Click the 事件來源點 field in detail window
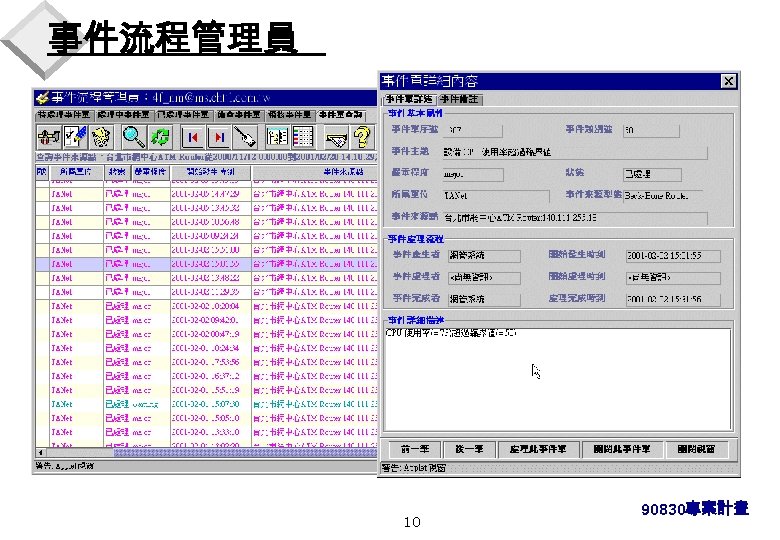 pos(575,218)
